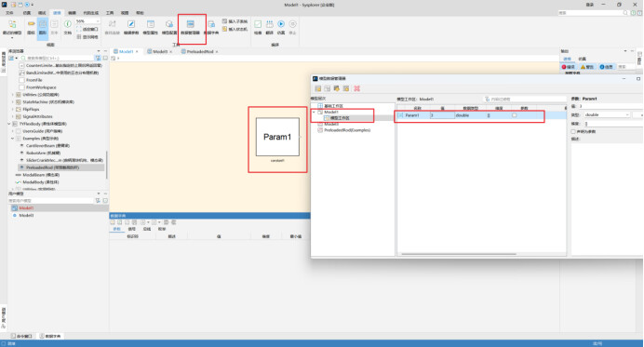This screenshot has width=644, height=347.
Task: Expand the FlipFlops library node
Action: pos(13,109)
